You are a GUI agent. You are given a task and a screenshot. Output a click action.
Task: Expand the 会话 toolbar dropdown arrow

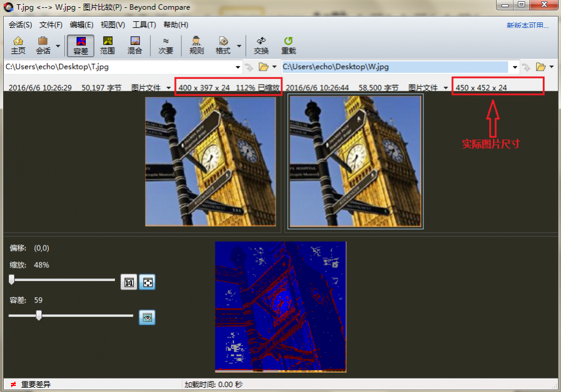pos(58,46)
